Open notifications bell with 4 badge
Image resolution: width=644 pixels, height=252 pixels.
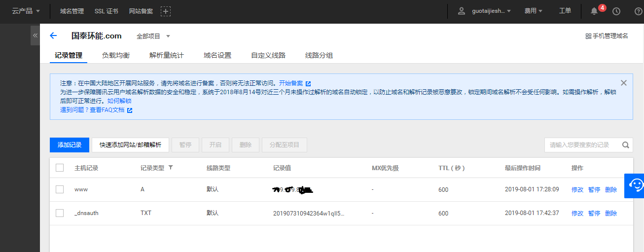pyautogui.click(x=594, y=11)
